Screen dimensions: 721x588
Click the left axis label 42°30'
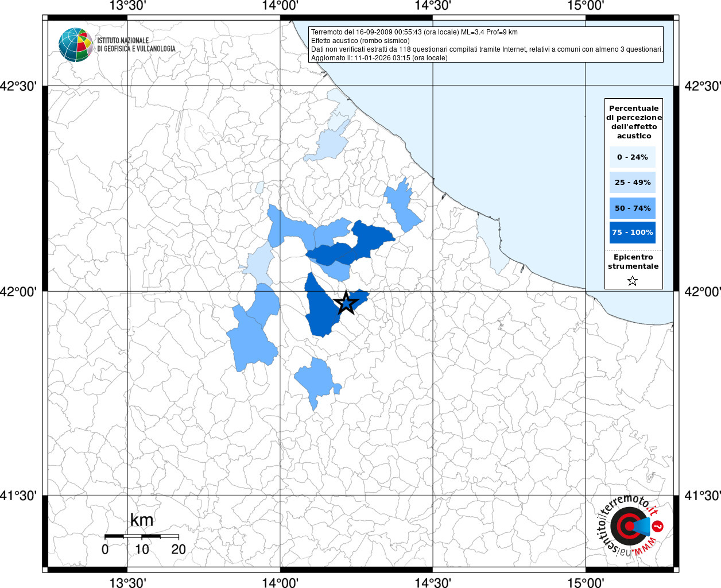click(x=18, y=86)
